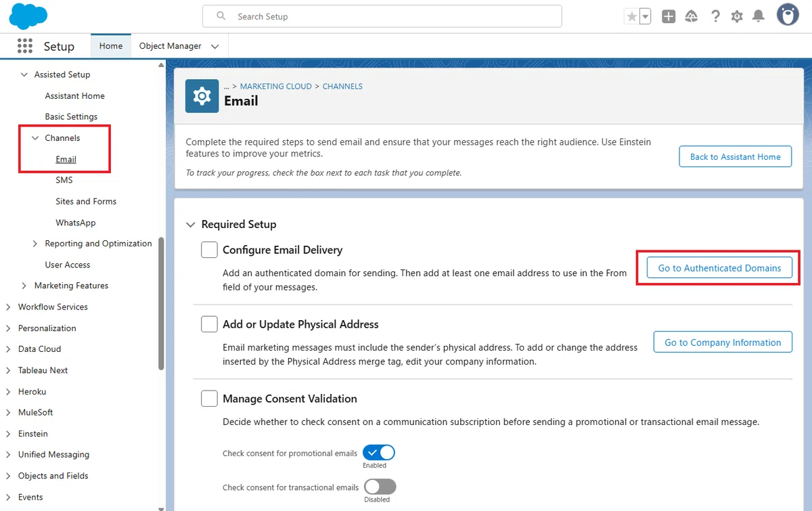812x511 pixels.
Task: Open the Help question mark icon
Action: click(715, 17)
